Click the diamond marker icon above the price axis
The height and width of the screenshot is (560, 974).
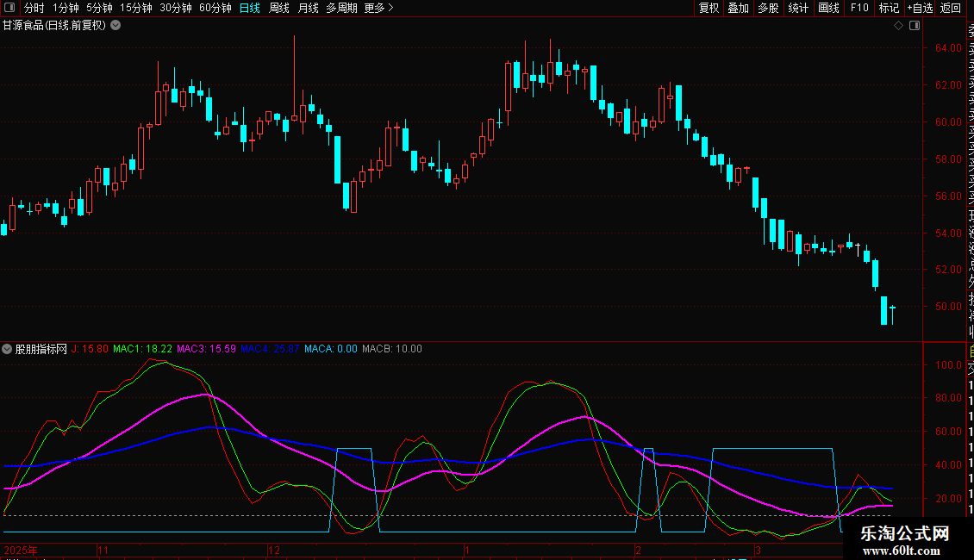pos(898,26)
